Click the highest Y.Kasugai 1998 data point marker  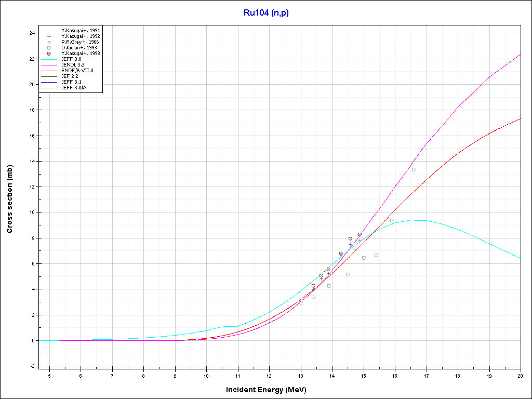click(360, 235)
